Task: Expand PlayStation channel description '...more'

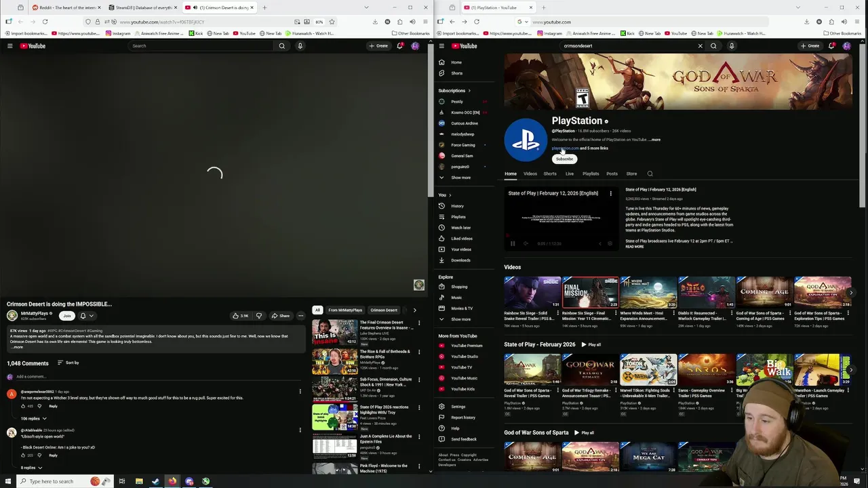Action: coord(655,140)
